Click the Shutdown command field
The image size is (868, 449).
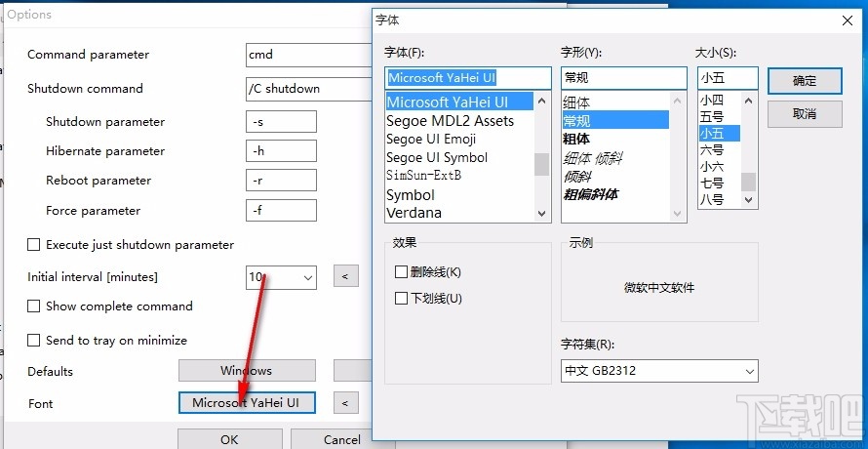[x=309, y=89]
